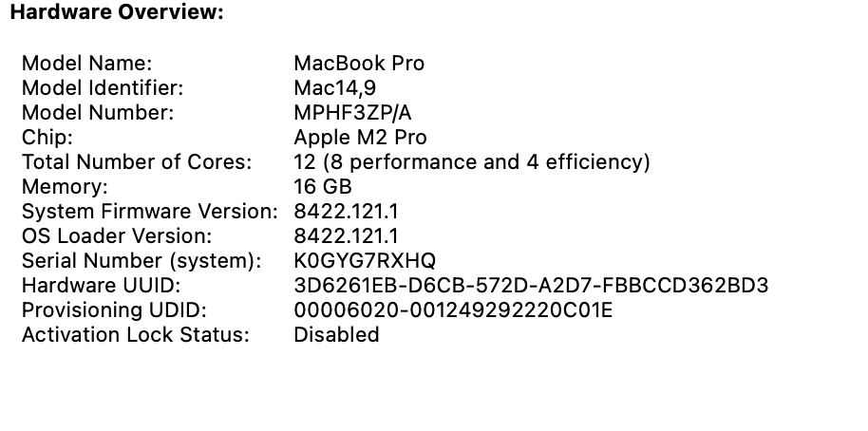The height and width of the screenshot is (431, 868).
Task: Select the Memory label
Action: [x=65, y=187]
